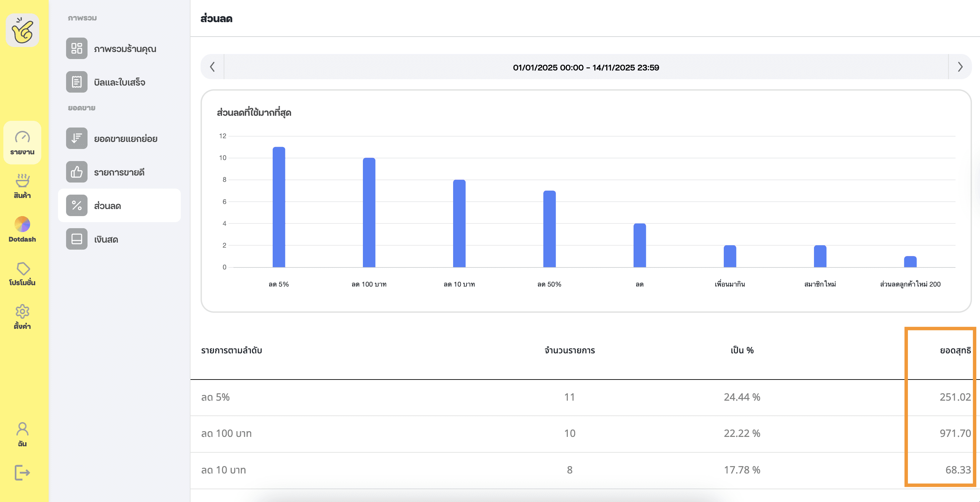This screenshot has height=502, width=980.
Task: Click the ลด 100 บาท chart bar
Action: pyautogui.click(x=369, y=212)
